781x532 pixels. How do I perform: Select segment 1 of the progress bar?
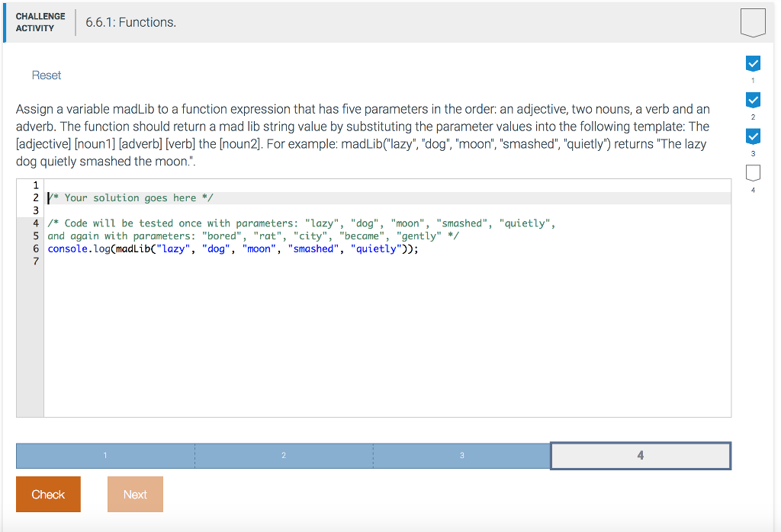pyautogui.click(x=104, y=455)
